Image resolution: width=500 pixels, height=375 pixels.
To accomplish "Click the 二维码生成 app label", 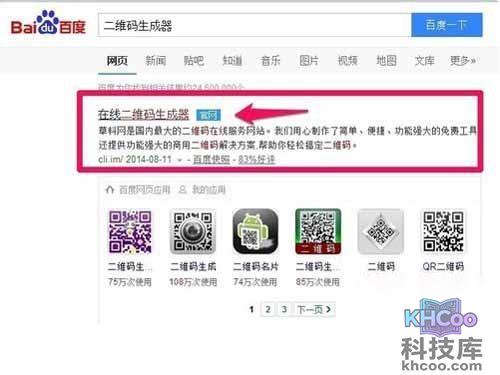I will [193, 267].
